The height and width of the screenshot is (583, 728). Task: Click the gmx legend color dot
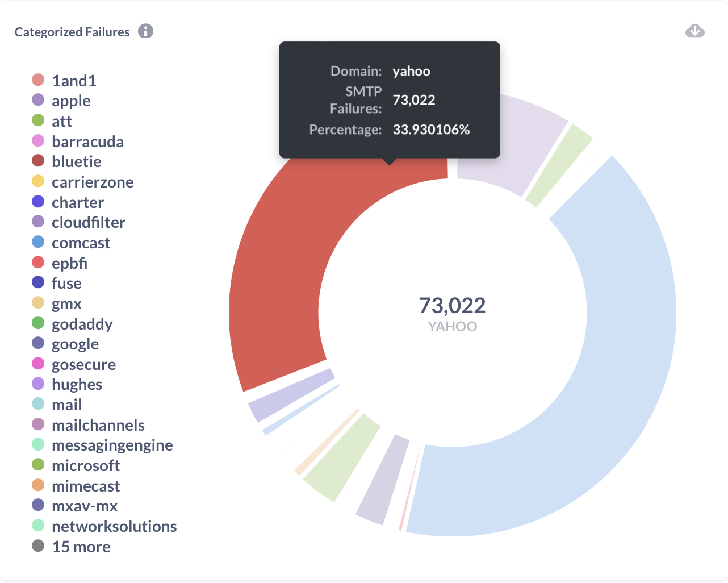pos(38,302)
